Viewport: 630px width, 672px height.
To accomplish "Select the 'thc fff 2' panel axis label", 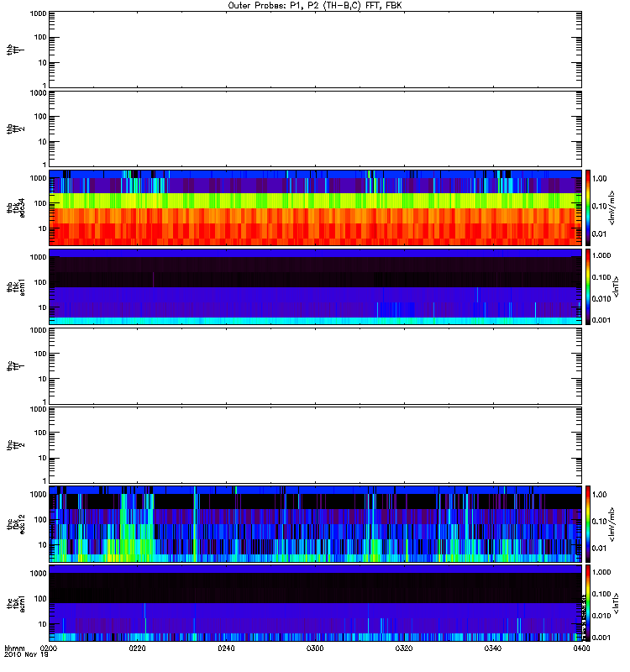I will 15,445.
